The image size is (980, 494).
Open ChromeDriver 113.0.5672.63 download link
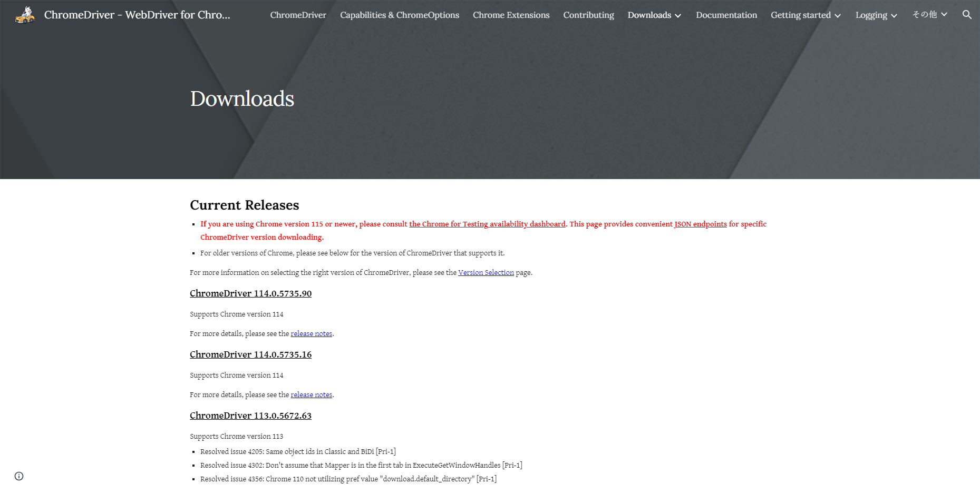(251, 416)
